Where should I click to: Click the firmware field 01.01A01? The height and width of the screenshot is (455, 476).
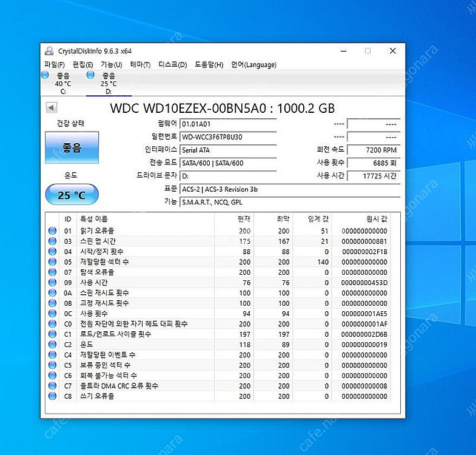[228, 124]
